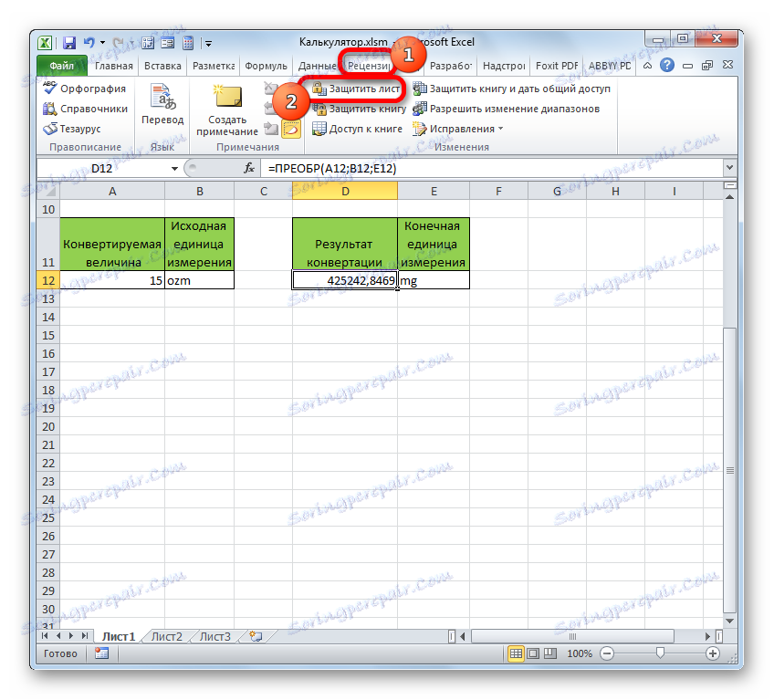
Task: Select column H header
Action: (615, 191)
